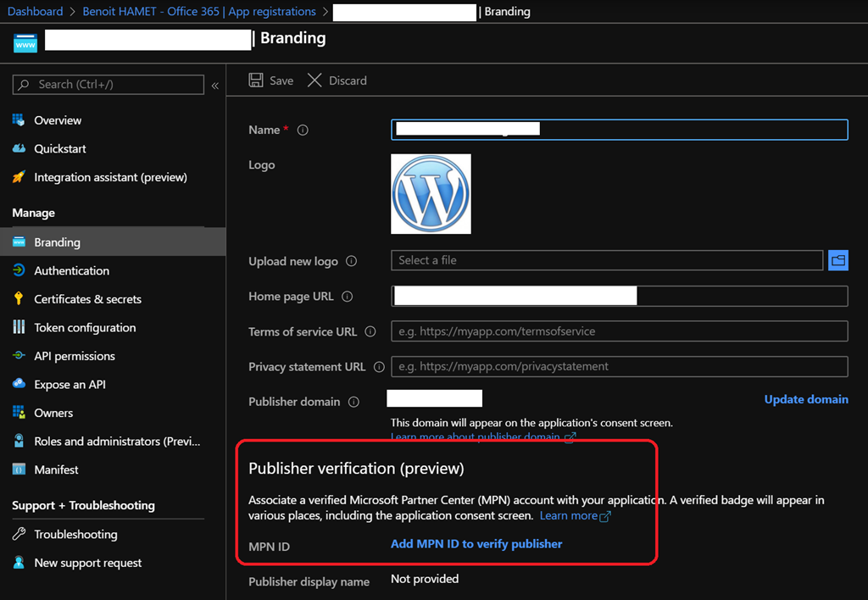Focus the Privacy statement URL field

click(x=619, y=367)
